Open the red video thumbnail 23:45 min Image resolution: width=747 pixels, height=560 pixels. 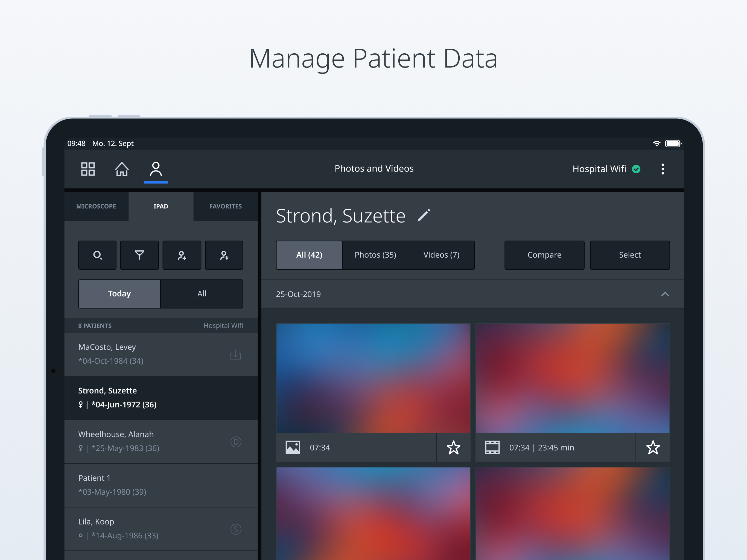(x=573, y=378)
